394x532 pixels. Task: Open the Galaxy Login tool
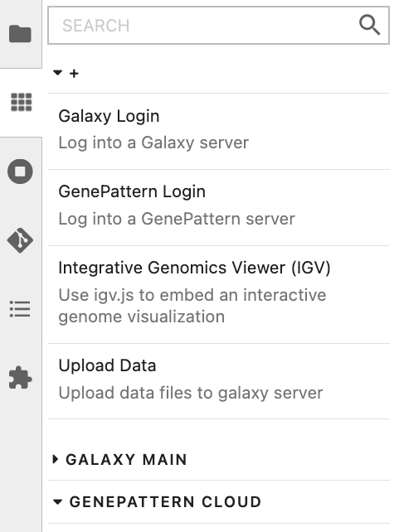(x=218, y=131)
